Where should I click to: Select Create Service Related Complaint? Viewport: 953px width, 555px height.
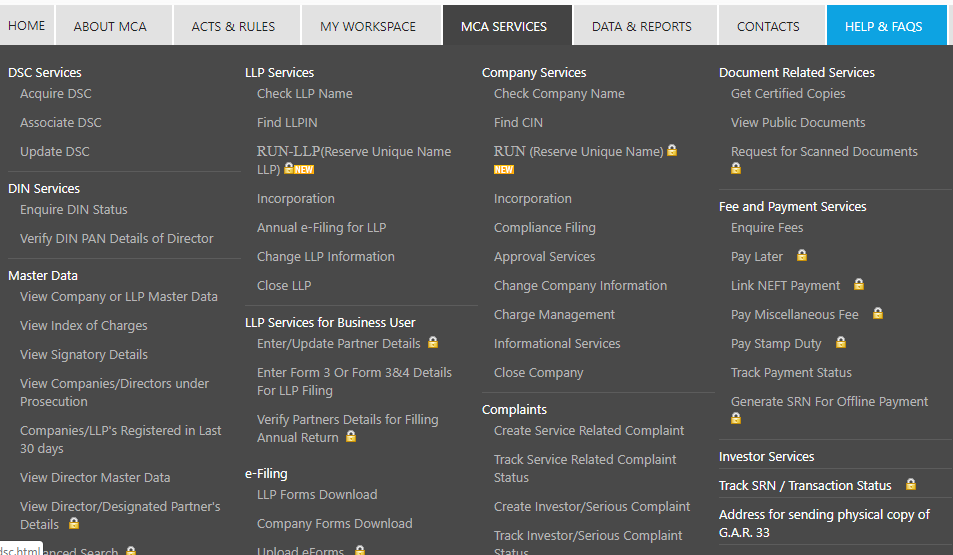coord(589,431)
